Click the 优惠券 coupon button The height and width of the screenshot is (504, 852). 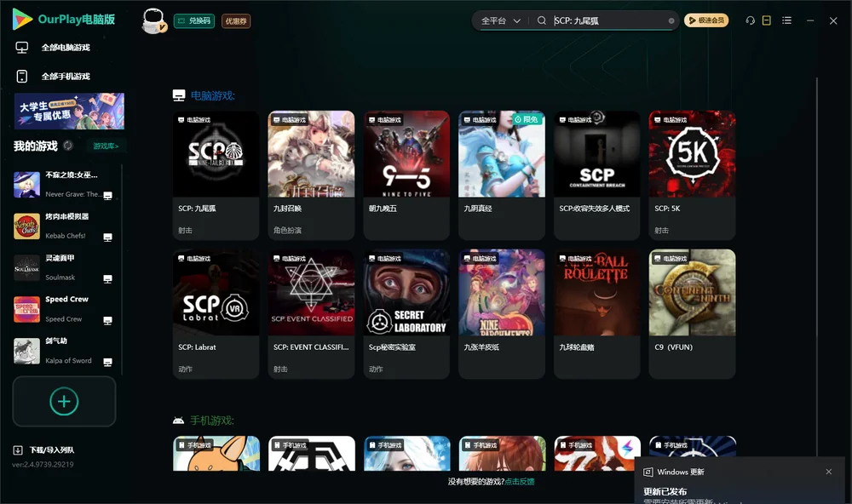(x=236, y=21)
